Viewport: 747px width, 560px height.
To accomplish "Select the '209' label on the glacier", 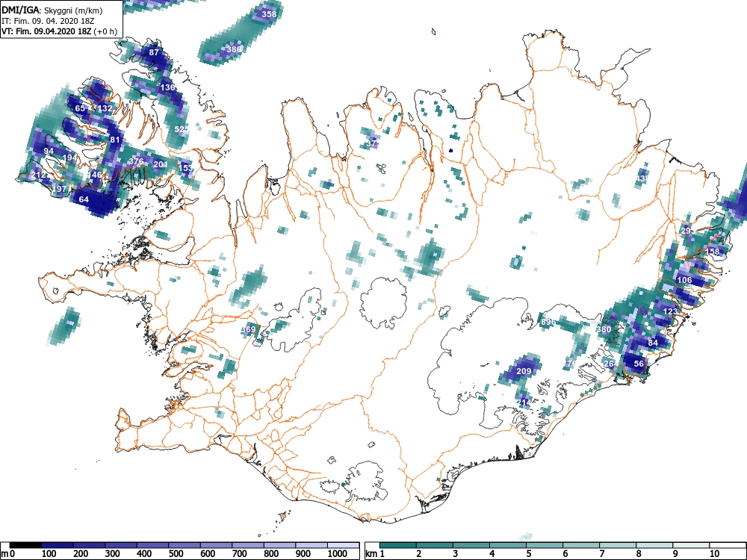I will pos(524,371).
